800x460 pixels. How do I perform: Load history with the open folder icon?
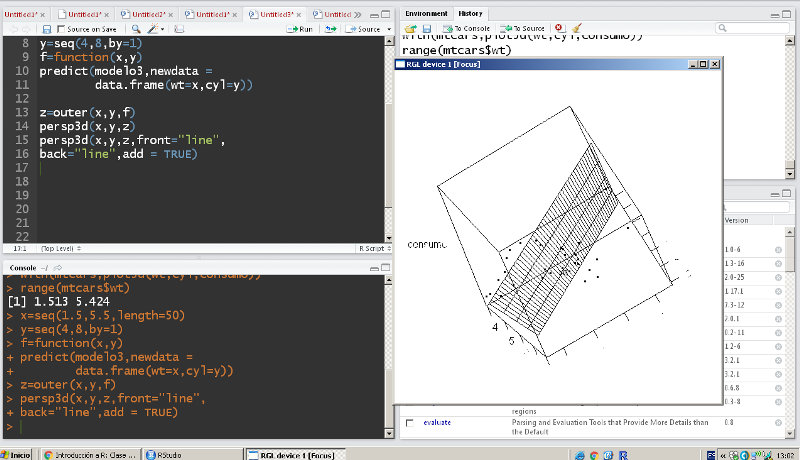(x=411, y=29)
